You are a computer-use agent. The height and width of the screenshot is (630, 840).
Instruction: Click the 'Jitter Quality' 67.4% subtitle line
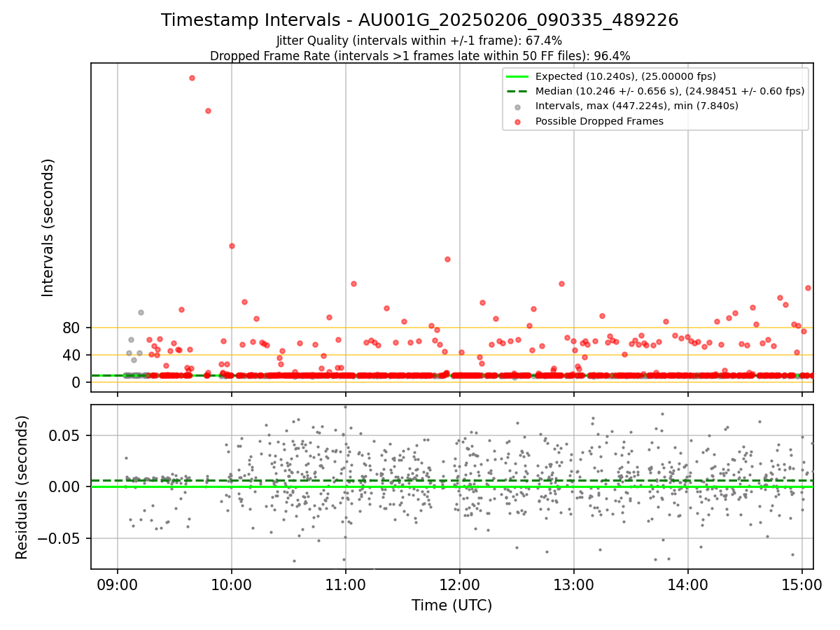pyautogui.click(x=419, y=41)
